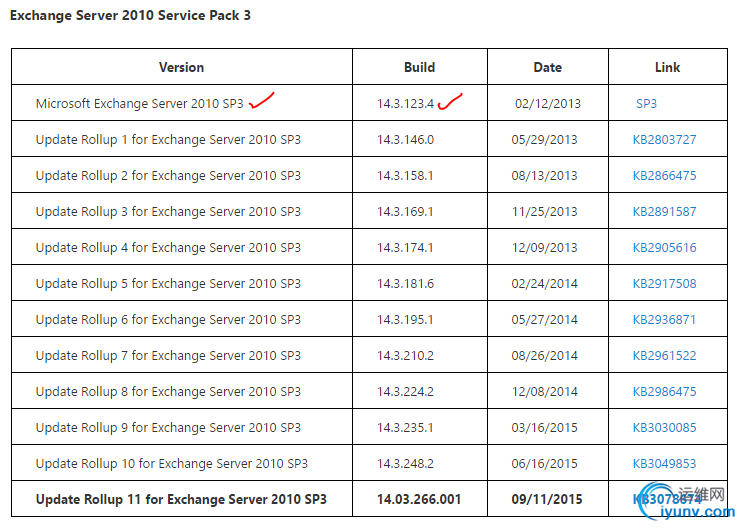Click build number 14.3.248.2
The width and height of the screenshot is (741, 528).
pyautogui.click(x=405, y=463)
